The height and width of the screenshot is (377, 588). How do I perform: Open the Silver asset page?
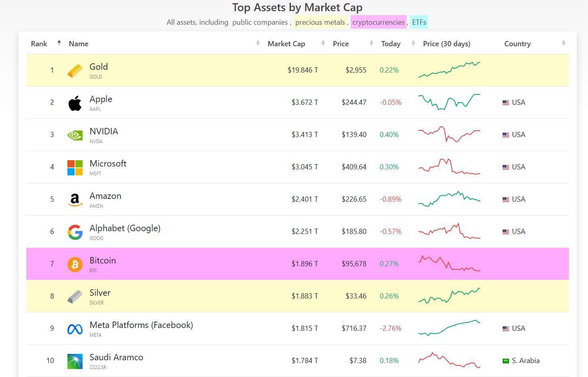click(100, 293)
